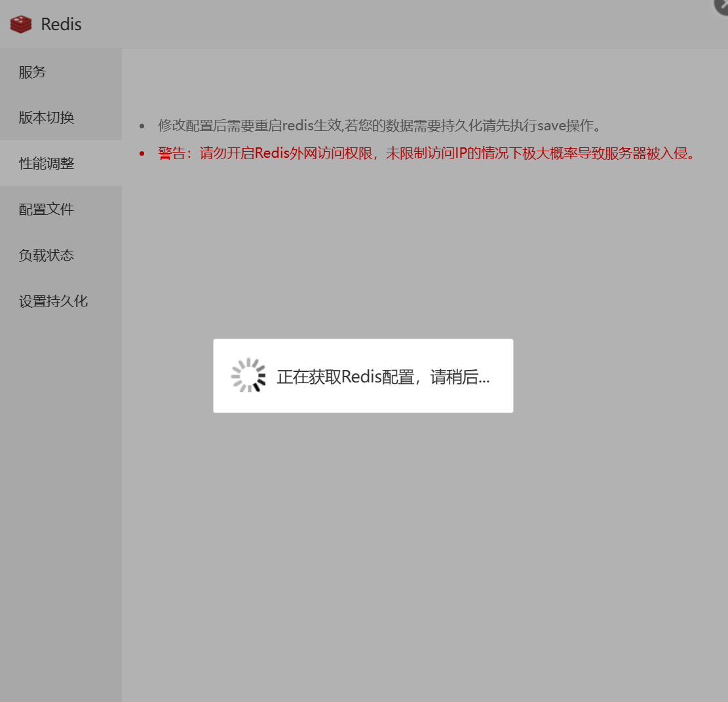Go to 设置持久化 tab
The image size is (728, 702).
[x=61, y=301]
